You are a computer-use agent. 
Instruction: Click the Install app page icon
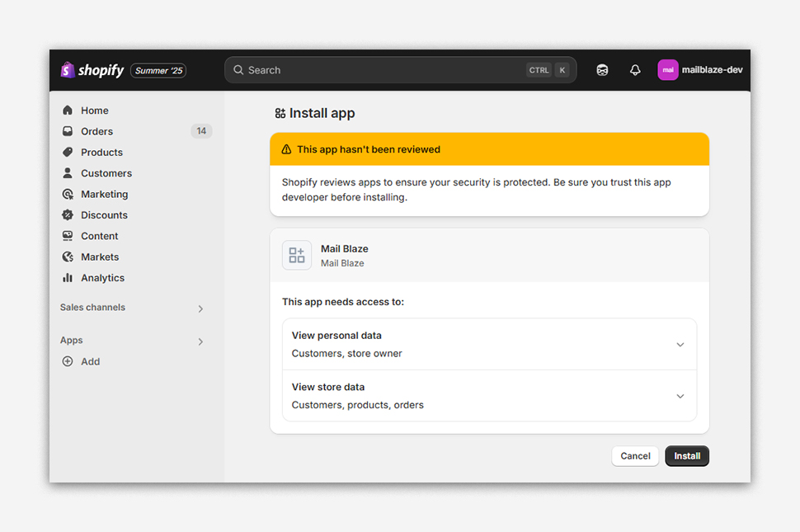coord(280,113)
